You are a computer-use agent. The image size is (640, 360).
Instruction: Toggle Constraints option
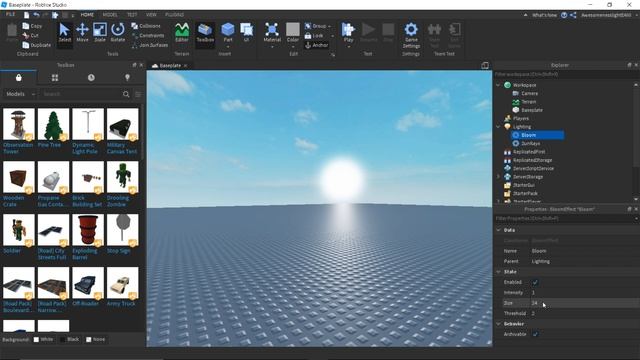click(148, 36)
